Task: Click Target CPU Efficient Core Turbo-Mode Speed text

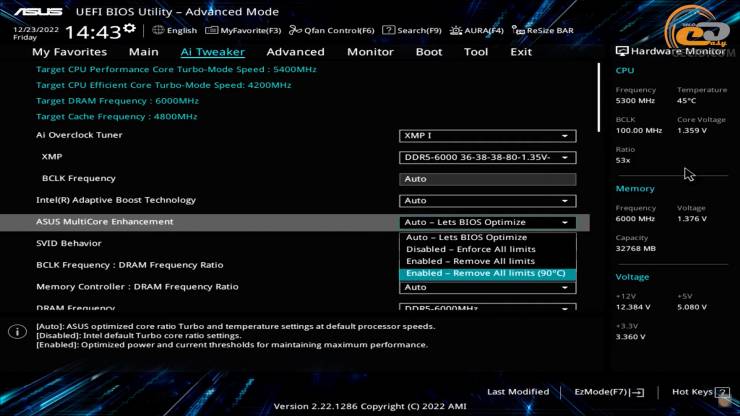Action: [x=164, y=85]
